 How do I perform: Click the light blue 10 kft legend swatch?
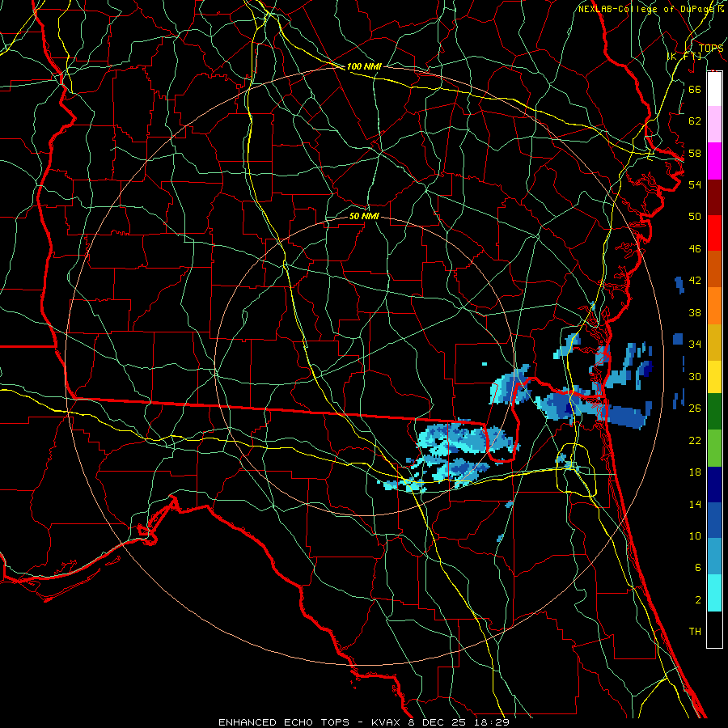(714, 557)
